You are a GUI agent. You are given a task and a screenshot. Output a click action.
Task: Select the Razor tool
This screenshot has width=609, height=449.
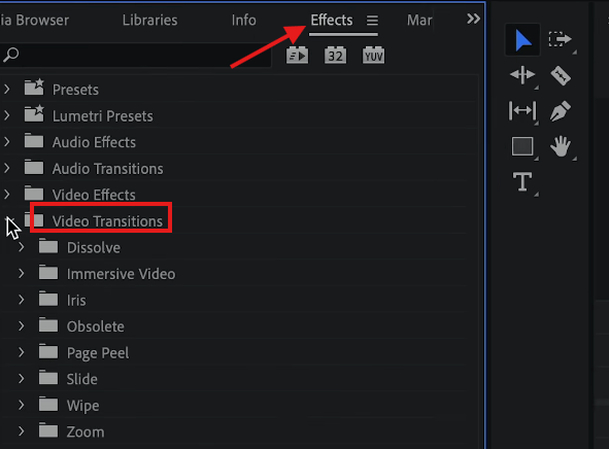click(x=560, y=75)
